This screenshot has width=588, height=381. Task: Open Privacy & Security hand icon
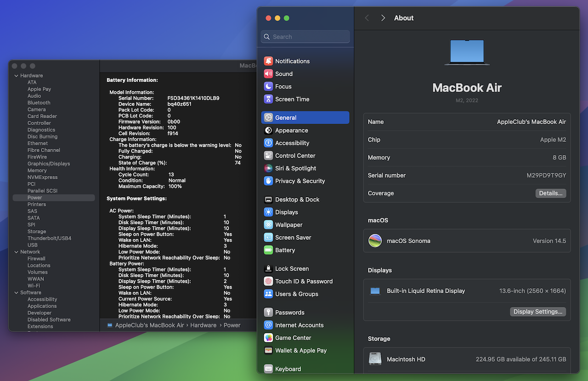coord(268,181)
